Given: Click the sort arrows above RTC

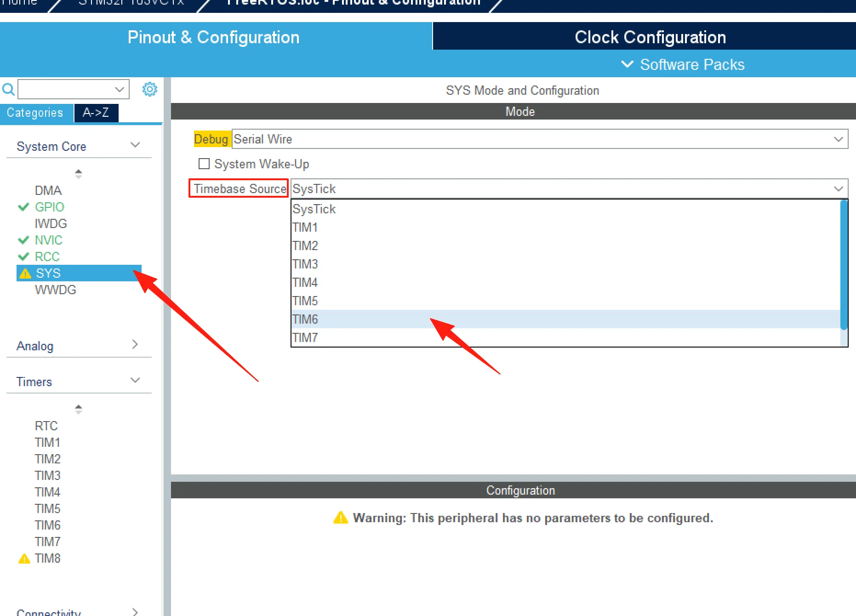Looking at the screenshot, I should [x=79, y=409].
